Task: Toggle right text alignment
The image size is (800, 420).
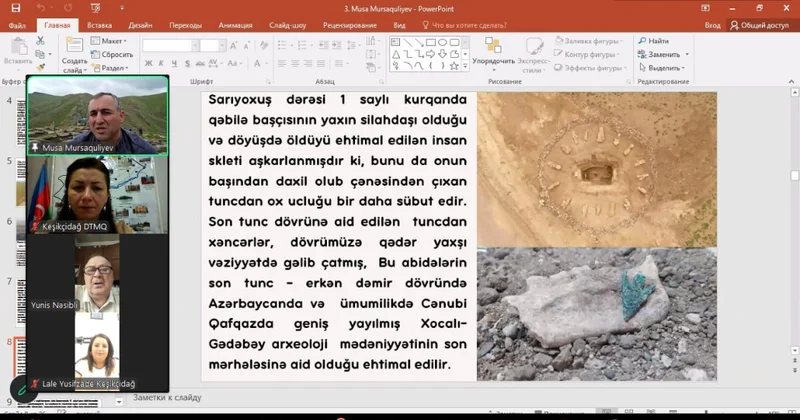Action: (308, 64)
